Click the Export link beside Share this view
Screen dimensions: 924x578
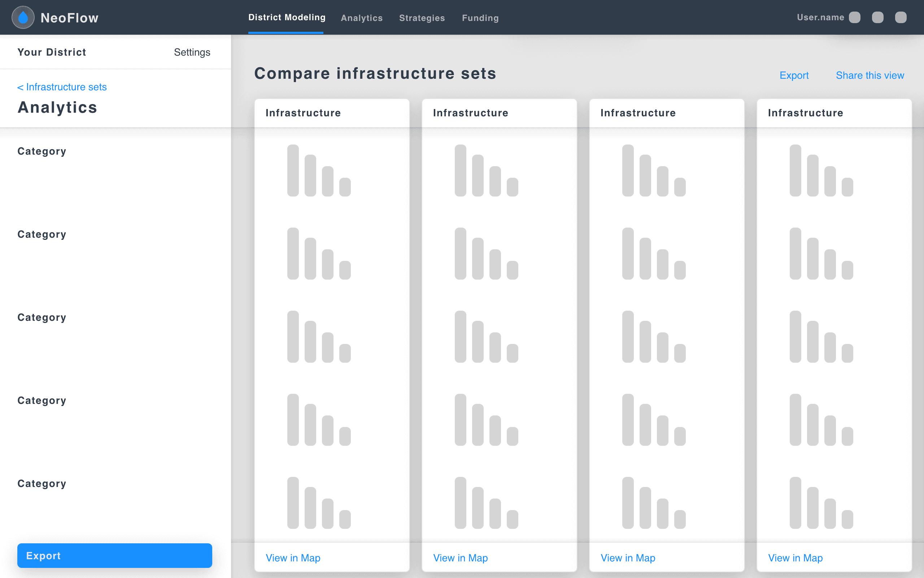794,75
